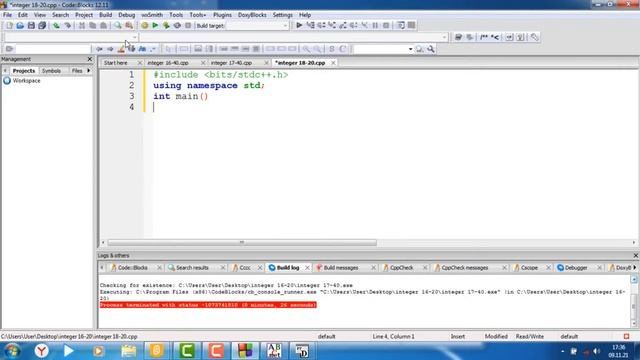Screen dimensions: 640x360
Task: Click the Stop debugger icon
Action: click(x=386, y=25)
